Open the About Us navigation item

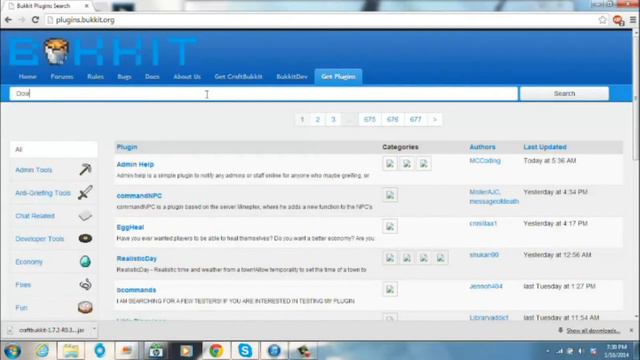coord(187,76)
